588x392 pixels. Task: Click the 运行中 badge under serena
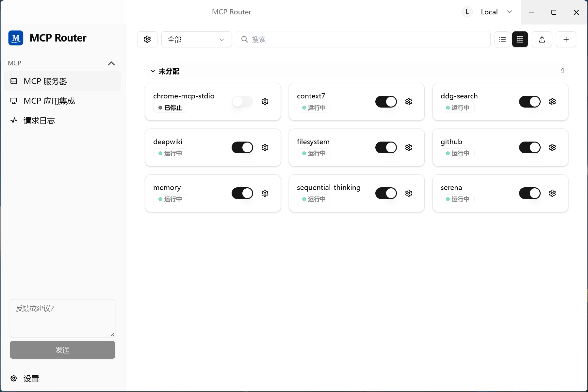click(x=457, y=199)
